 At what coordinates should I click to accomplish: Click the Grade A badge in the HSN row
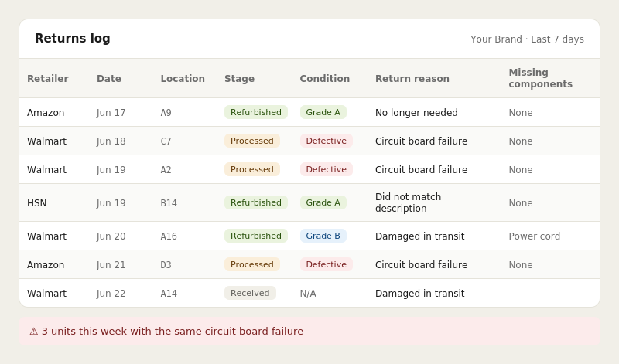tap(323, 202)
